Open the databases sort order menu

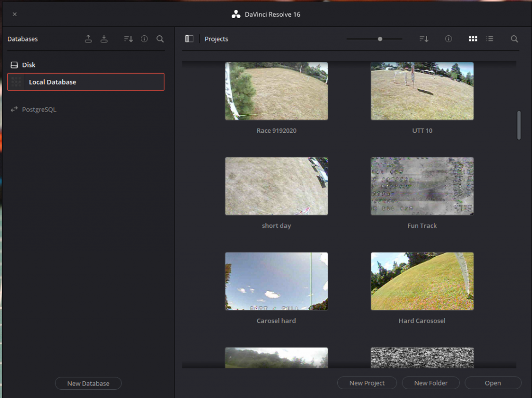[128, 39]
